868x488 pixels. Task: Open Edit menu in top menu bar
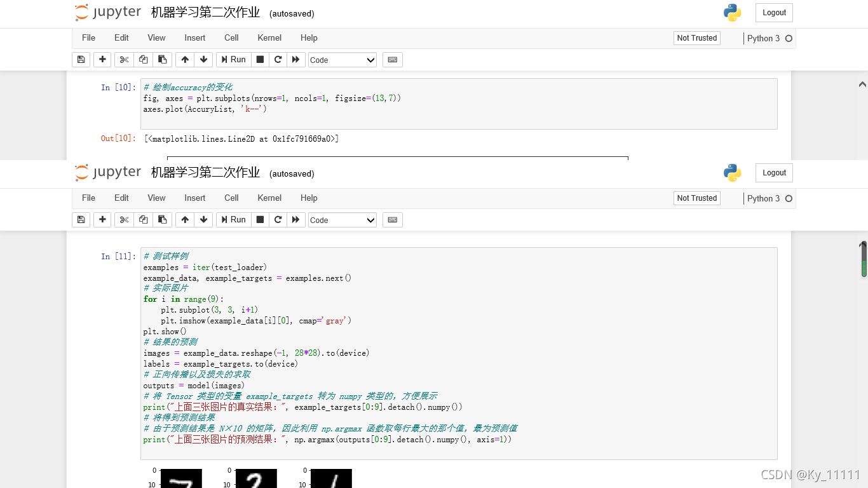[121, 38]
